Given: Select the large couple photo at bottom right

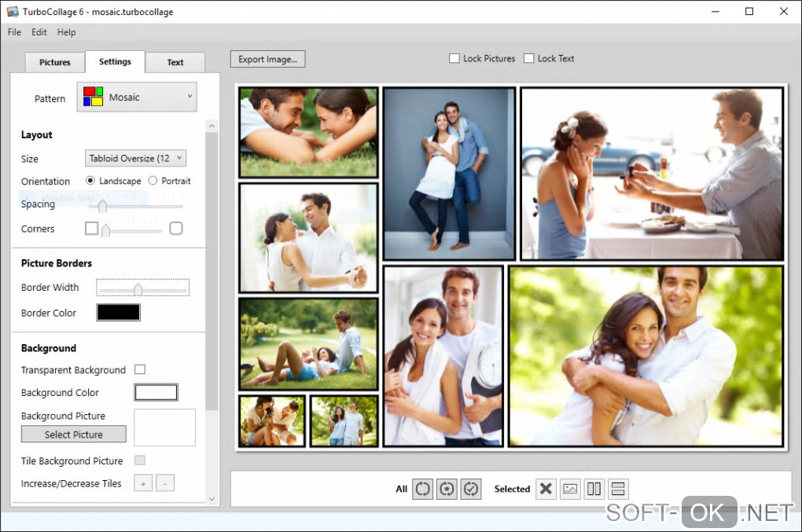Looking at the screenshot, I should tap(646, 356).
